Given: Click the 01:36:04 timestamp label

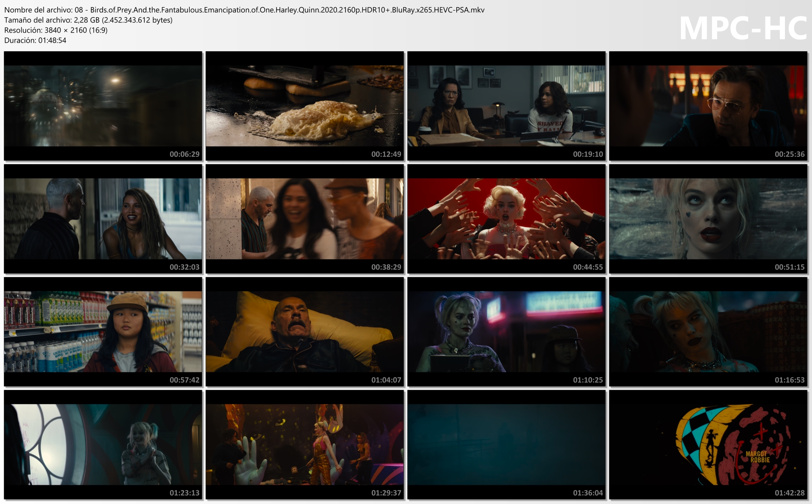Looking at the screenshot, I should (x=588, y=493).
